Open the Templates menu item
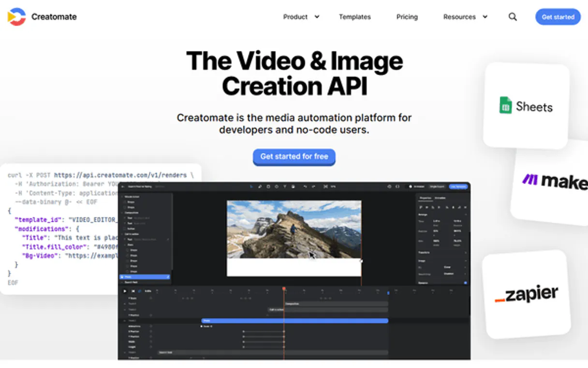588x368 pixels. tap(354, 17)
